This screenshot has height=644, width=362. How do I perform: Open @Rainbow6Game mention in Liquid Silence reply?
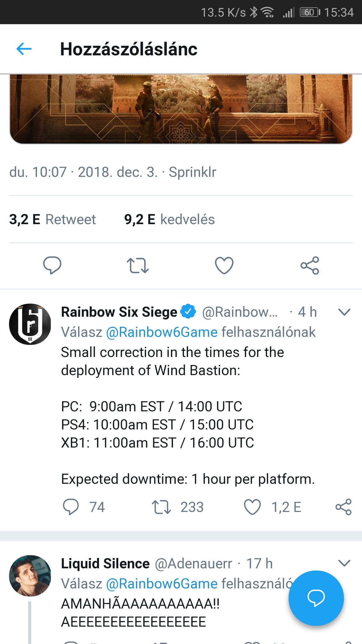[x=162, y=584]
